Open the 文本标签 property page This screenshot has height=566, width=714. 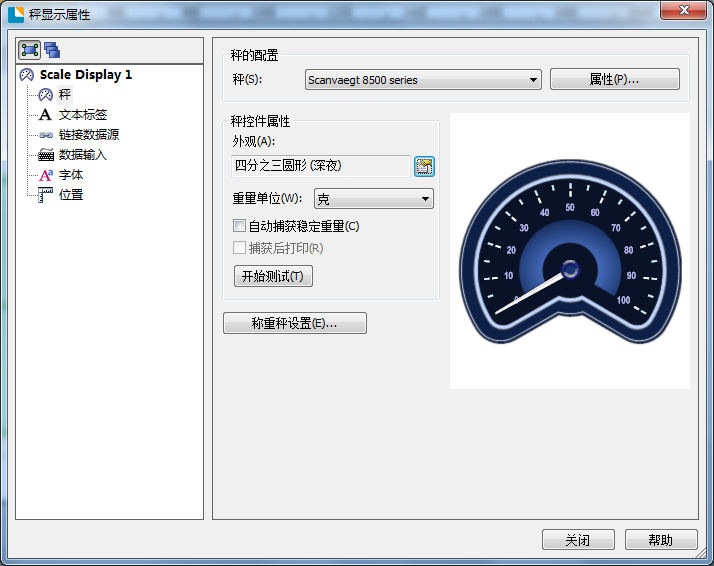[x=82, y=115]
